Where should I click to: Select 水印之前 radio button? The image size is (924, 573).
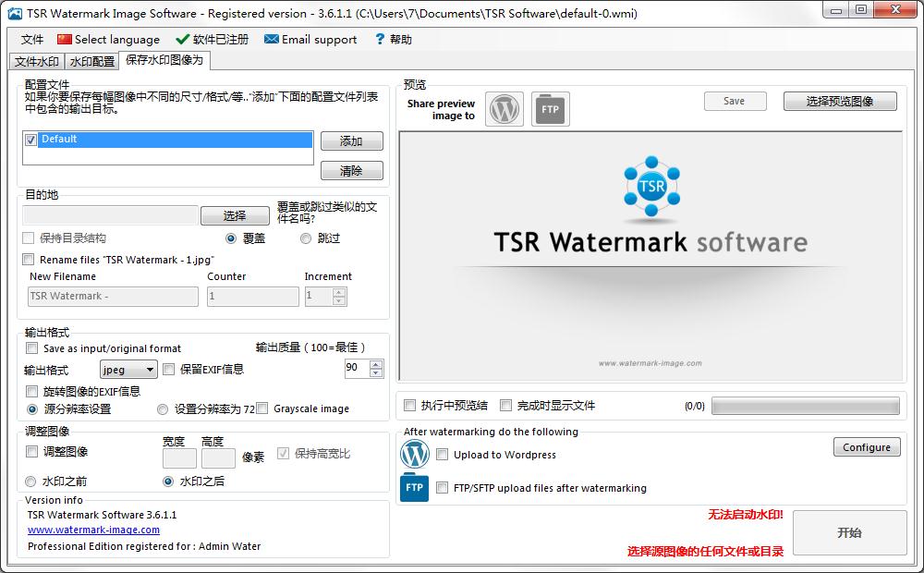click(x=30, y=482)
